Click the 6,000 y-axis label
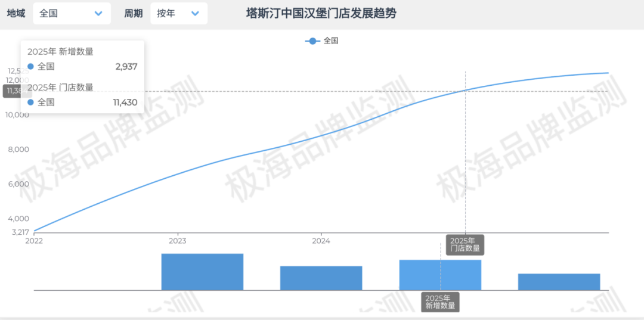This screenshot has height=320, width=644. pos(19,184)
